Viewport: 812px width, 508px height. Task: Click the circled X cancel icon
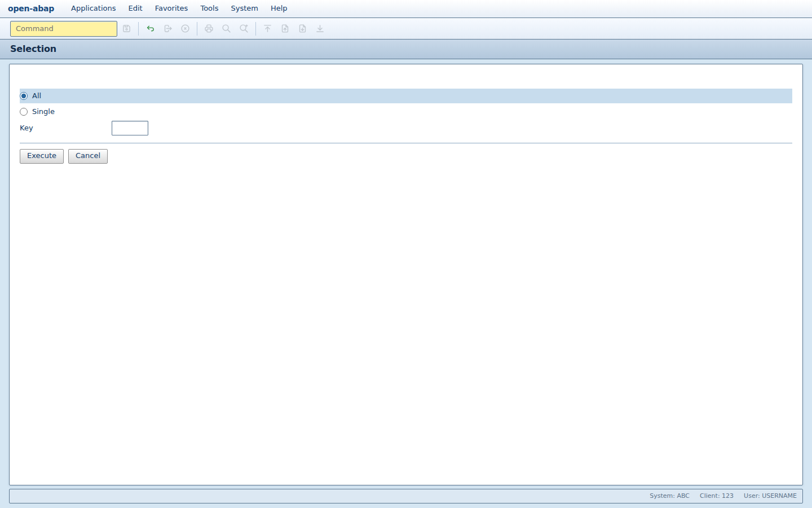click(x=186, y=29)
